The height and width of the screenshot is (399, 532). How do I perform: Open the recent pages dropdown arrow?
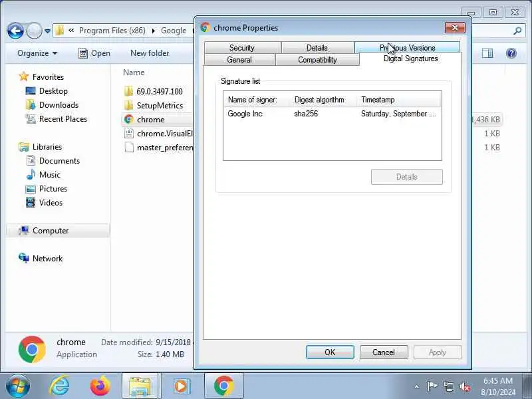47,31
